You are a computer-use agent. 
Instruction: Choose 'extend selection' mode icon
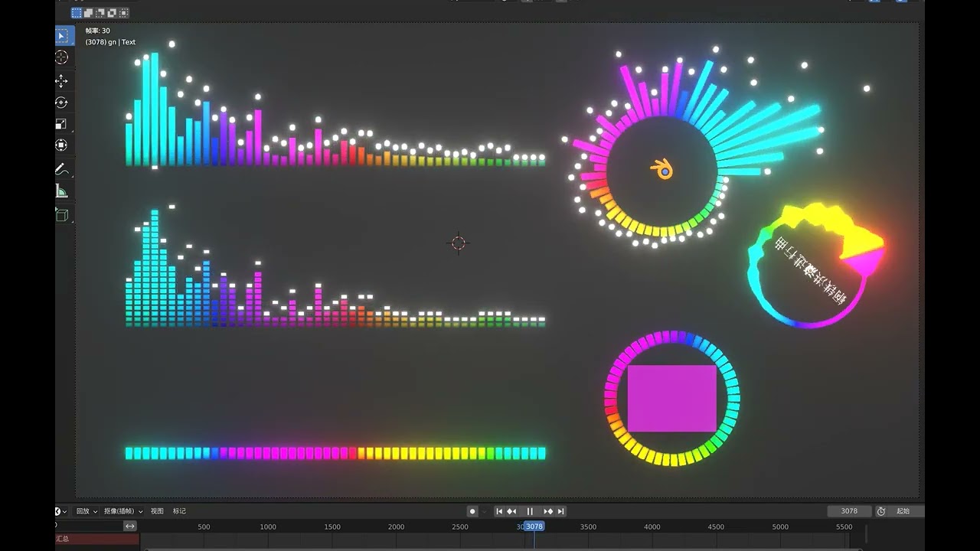pyautogui.click(x=88, y=13)
